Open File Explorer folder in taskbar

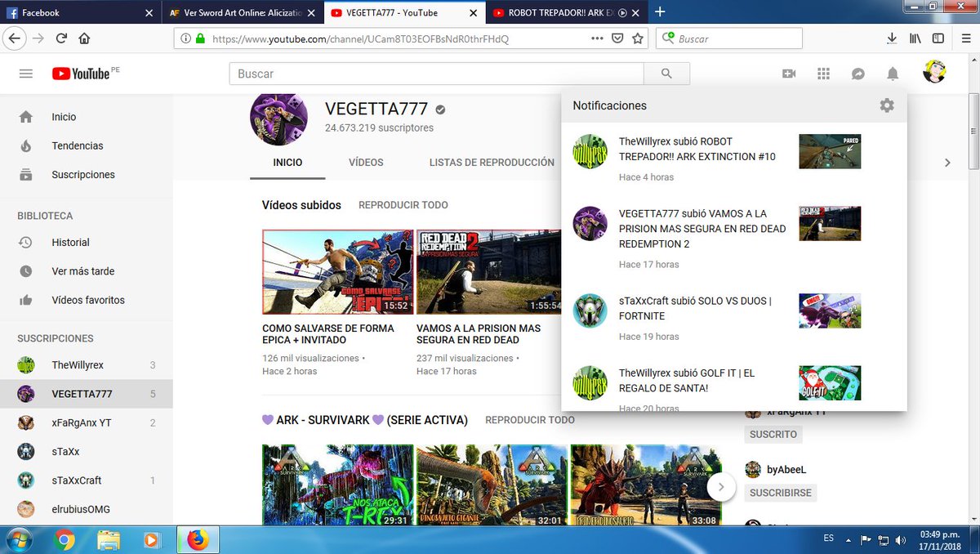109,539
